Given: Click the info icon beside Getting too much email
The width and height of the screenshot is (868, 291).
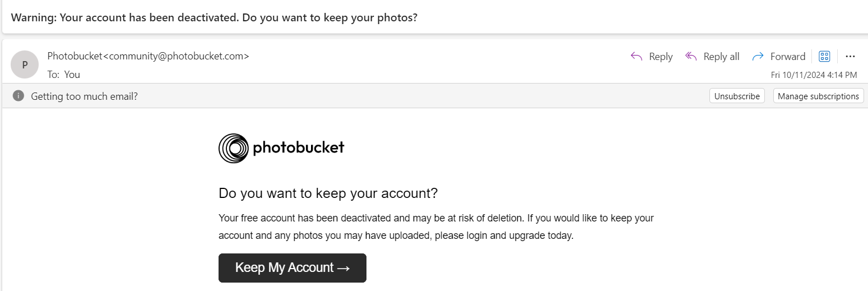Looking at the screenshot, I should pos(18,96).
